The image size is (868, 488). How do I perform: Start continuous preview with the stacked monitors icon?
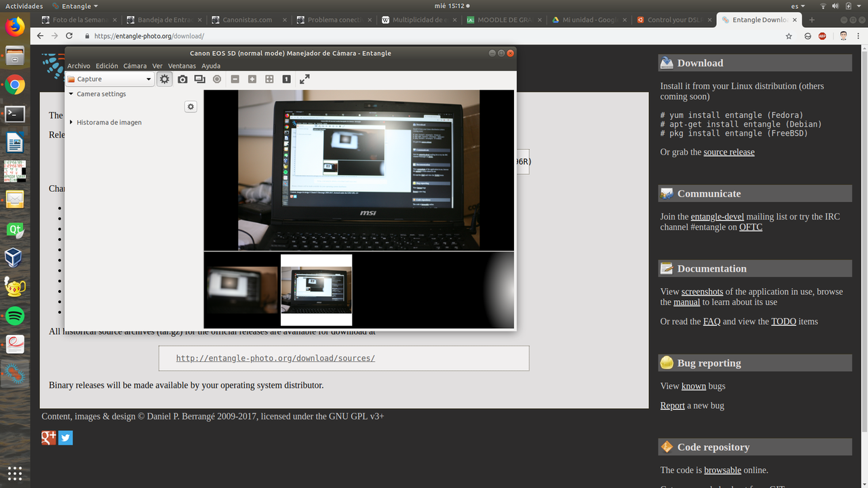point(199,79)
